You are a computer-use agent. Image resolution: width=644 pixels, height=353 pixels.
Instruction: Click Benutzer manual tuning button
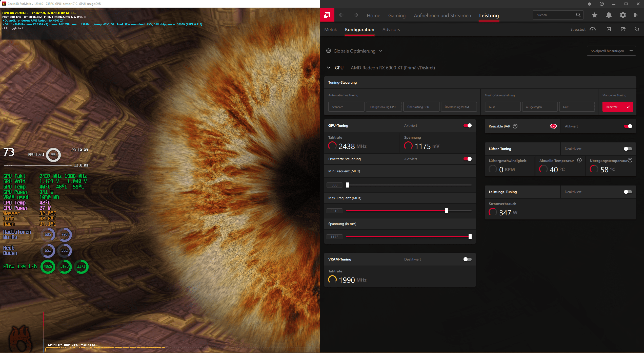point(618,107)
